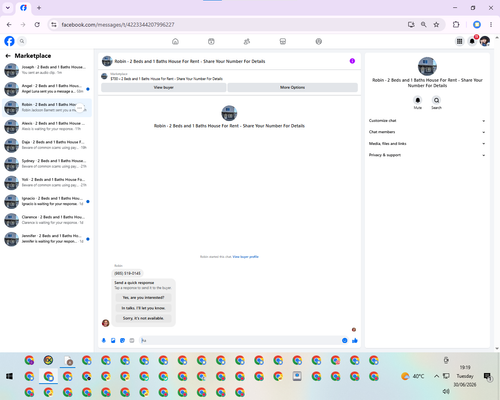
Task: Choose a sticker from the composer
Action: pyautogui.click(x=122, y=340)
